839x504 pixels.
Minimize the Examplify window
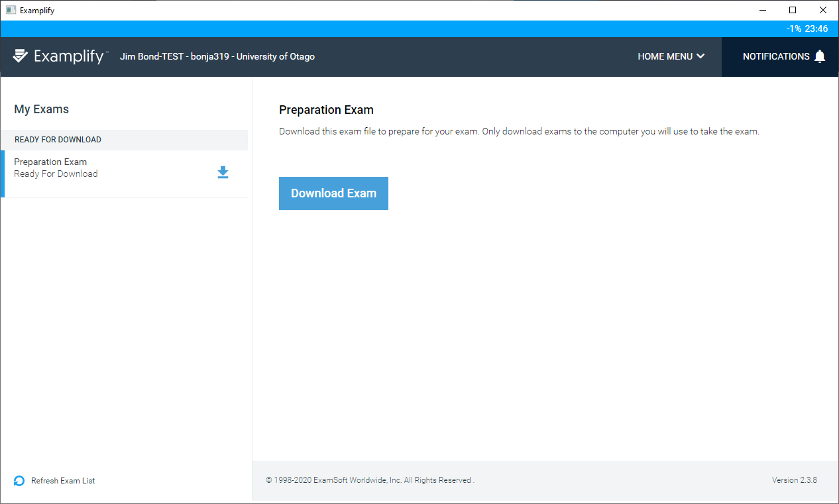coord(762,10)
